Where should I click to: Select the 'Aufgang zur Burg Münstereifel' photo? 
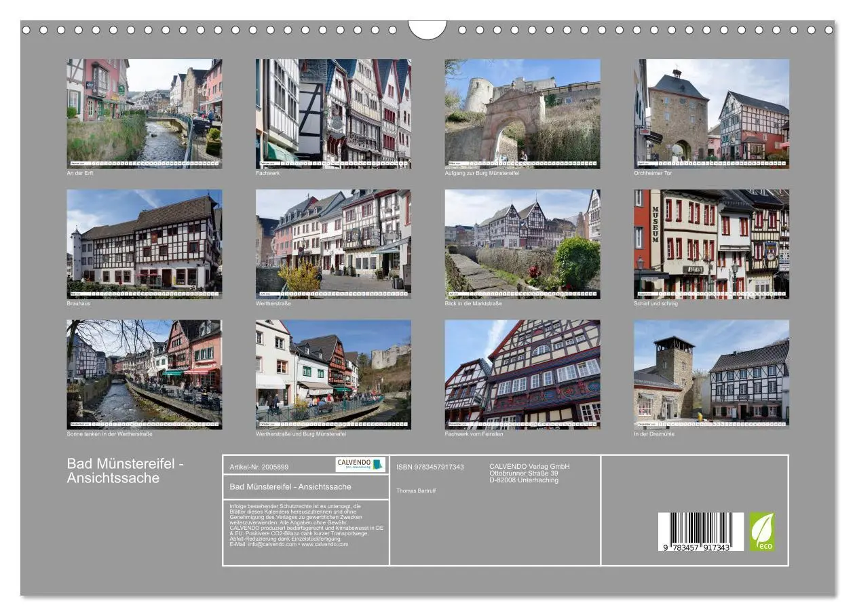[522, 113]
